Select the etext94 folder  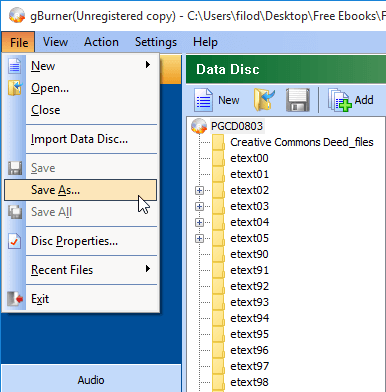pyautogui.click(x=249, y=318)
